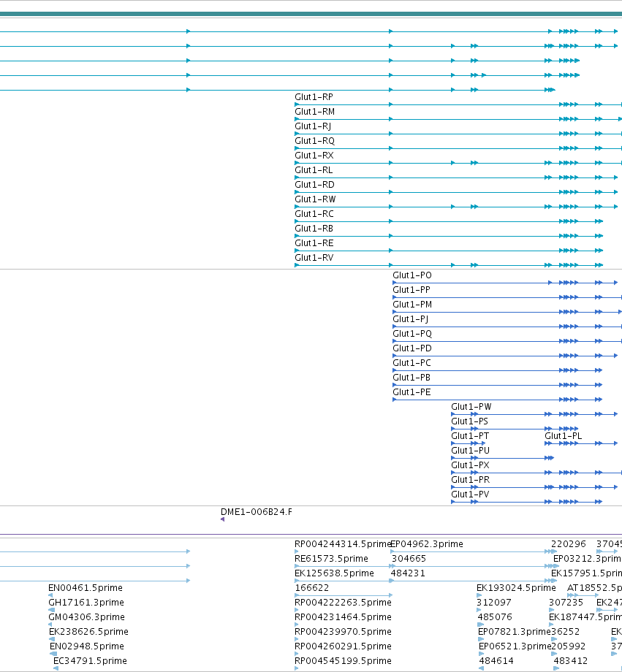Click the Glut1-PJ protein feature label

tap(411, 319)
